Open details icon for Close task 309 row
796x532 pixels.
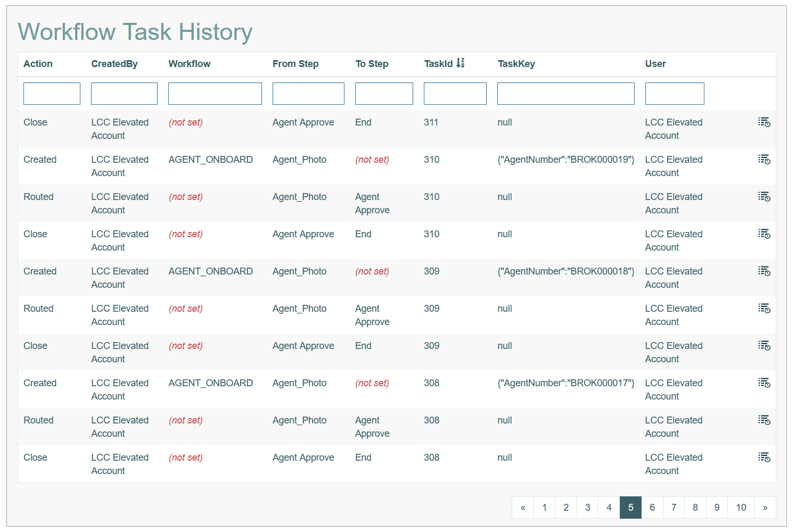point(764,346)
